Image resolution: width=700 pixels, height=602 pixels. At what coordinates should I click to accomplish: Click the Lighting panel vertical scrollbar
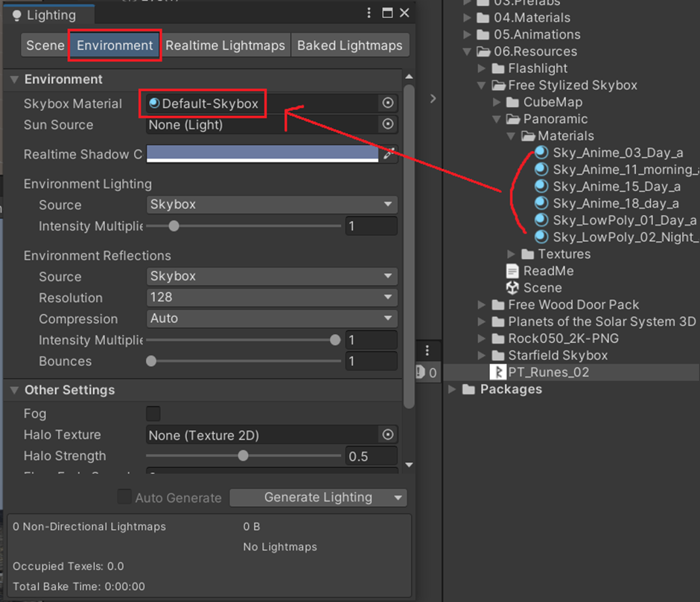pos(409,246)
